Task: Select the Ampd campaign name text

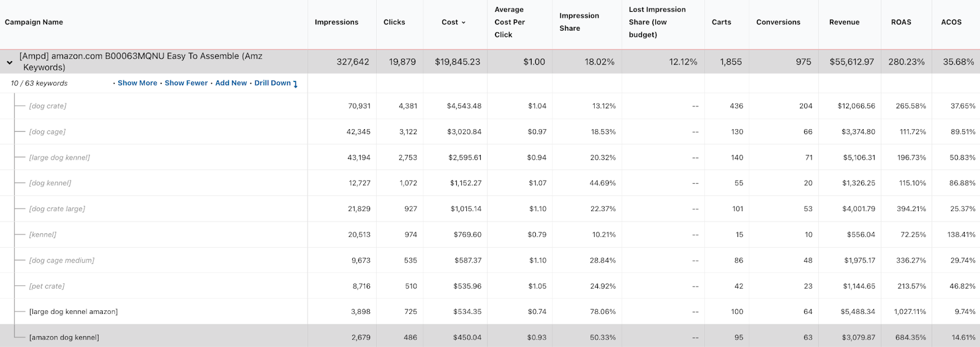Action: [x=141, y=62]
